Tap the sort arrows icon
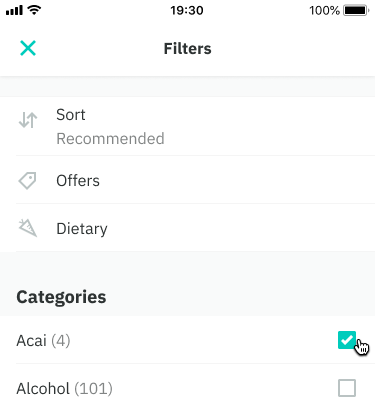The height and width of the screenshot is (397, 375). (x=28, y=120)
